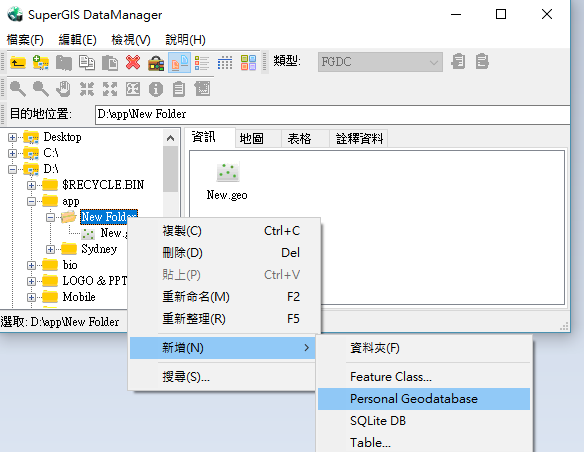Expand the Sydney folder node
The image size is (584, 452).
(51, 249)
